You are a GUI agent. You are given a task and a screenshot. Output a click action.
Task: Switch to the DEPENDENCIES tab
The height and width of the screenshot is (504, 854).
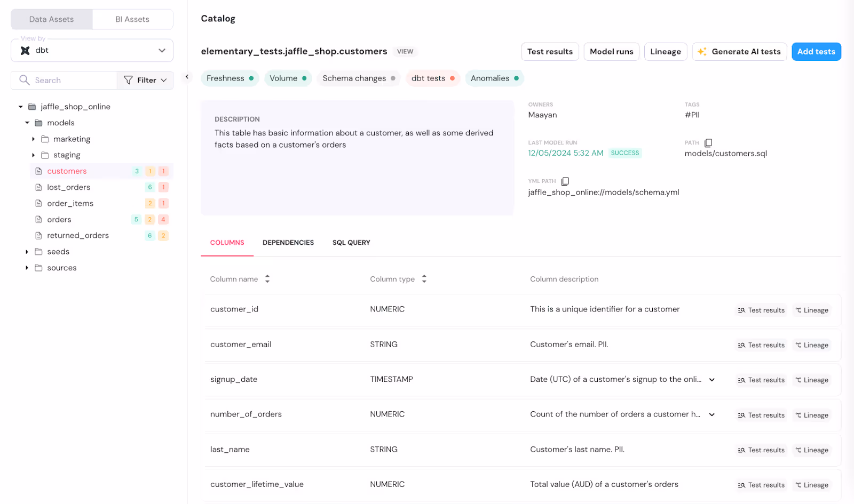(288, 242)
